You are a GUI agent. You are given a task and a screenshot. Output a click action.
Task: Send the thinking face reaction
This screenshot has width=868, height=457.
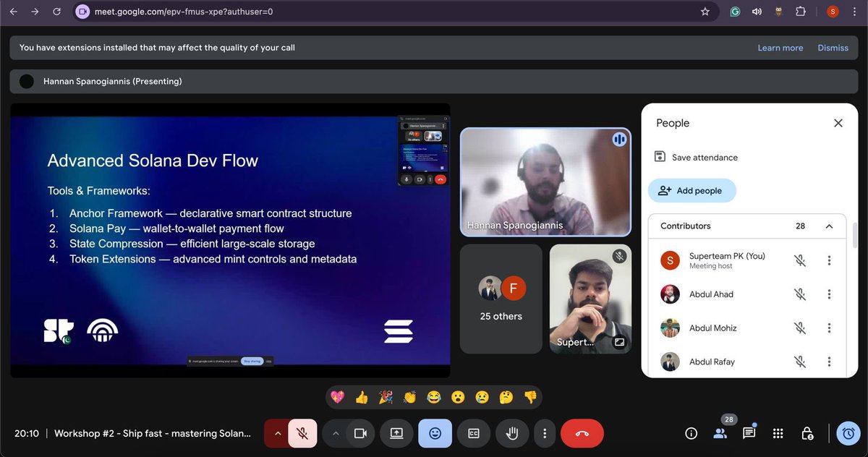506,397
